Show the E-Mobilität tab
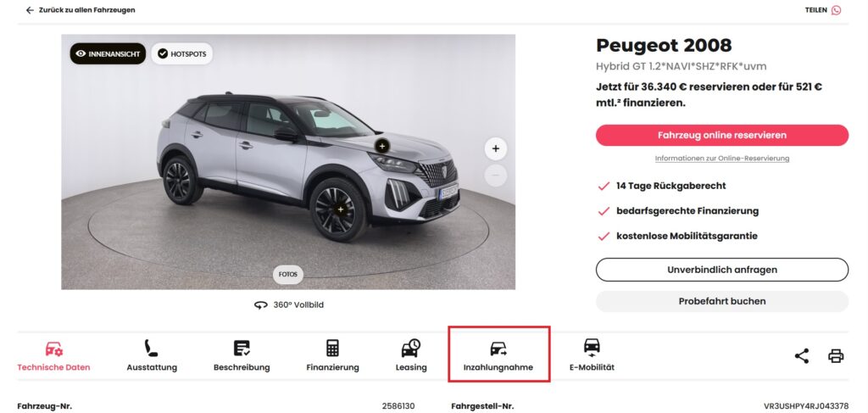Screen dimensions: 868x413 click(x=592, y=356)
